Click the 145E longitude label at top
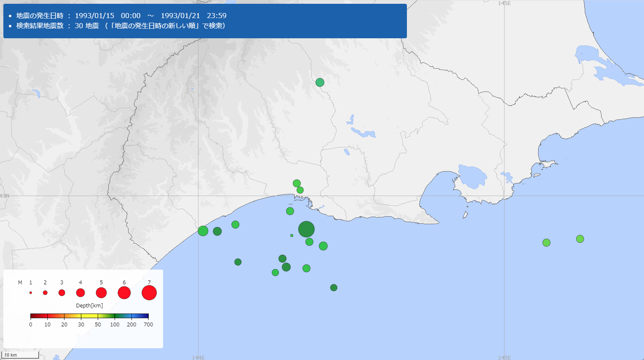This screenshot has width=644, height=360. (504, 3)
